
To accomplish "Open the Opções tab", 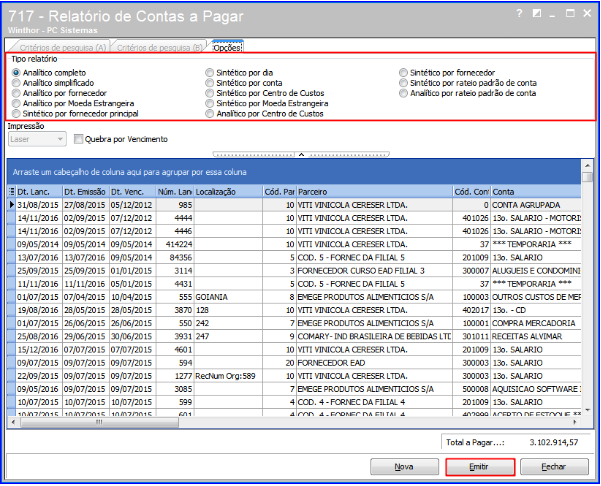I will pyautogui.click(x=228, y=48).
